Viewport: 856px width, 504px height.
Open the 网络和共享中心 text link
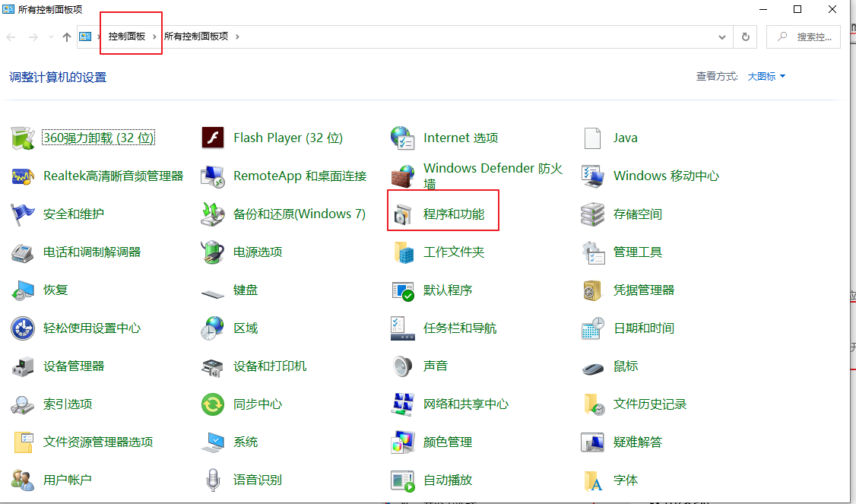tap(466, 404)
